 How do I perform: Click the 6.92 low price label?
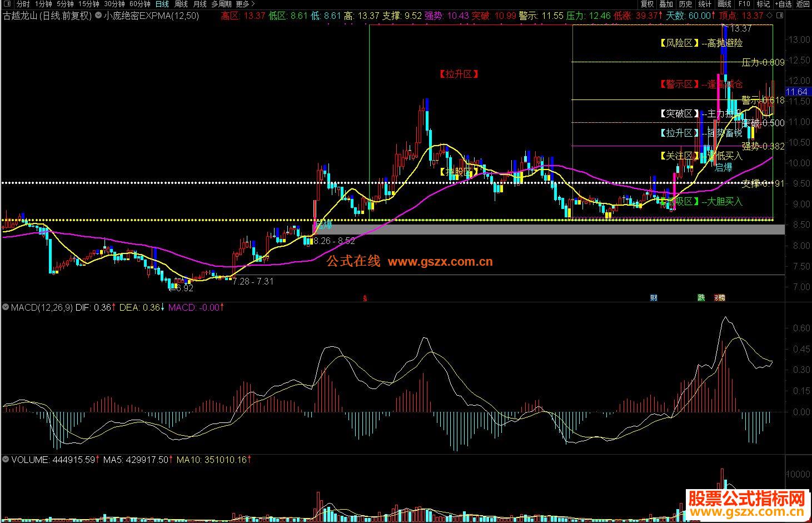[183, 288]
